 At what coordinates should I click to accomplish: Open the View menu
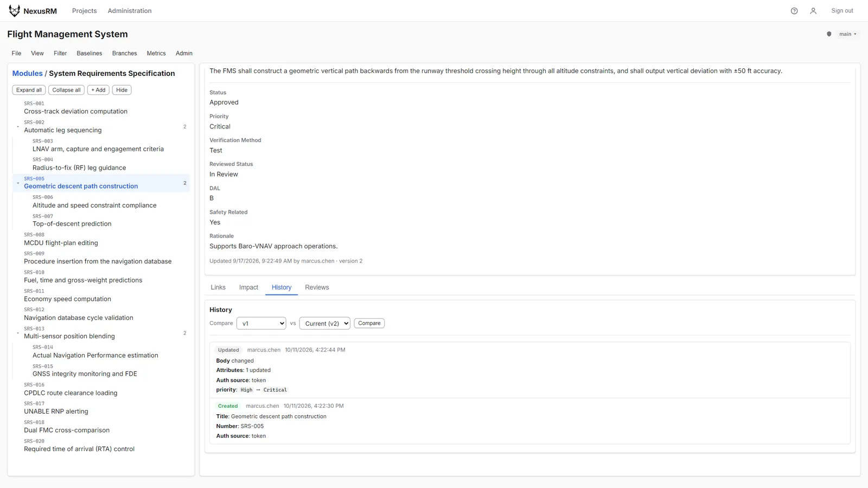(37, 53)
